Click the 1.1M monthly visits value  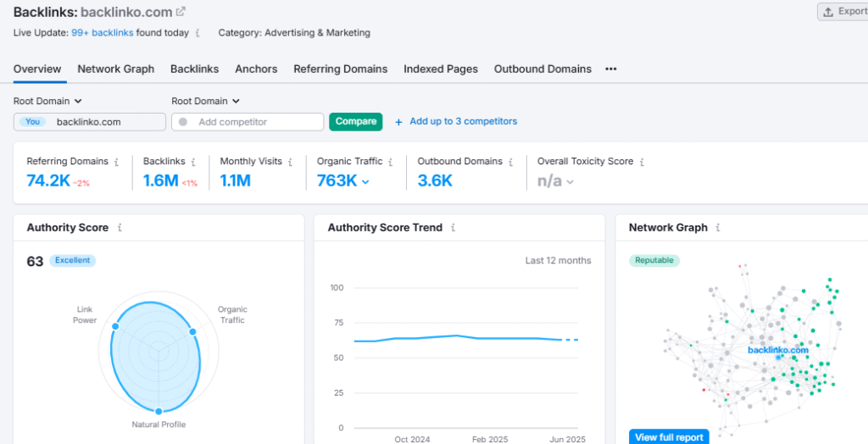236,180
